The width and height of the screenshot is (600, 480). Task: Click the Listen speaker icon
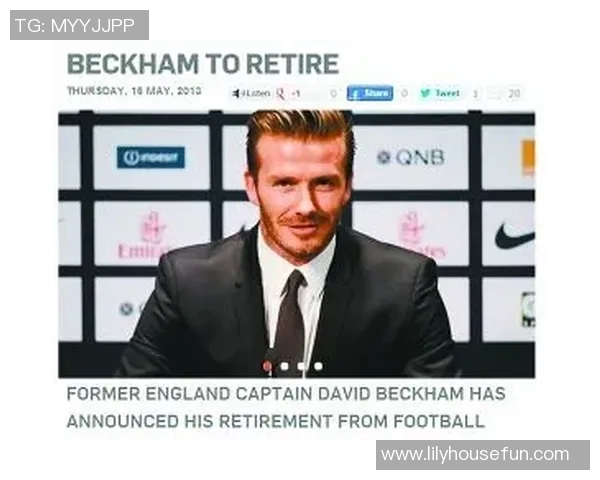tap(236, 93)
